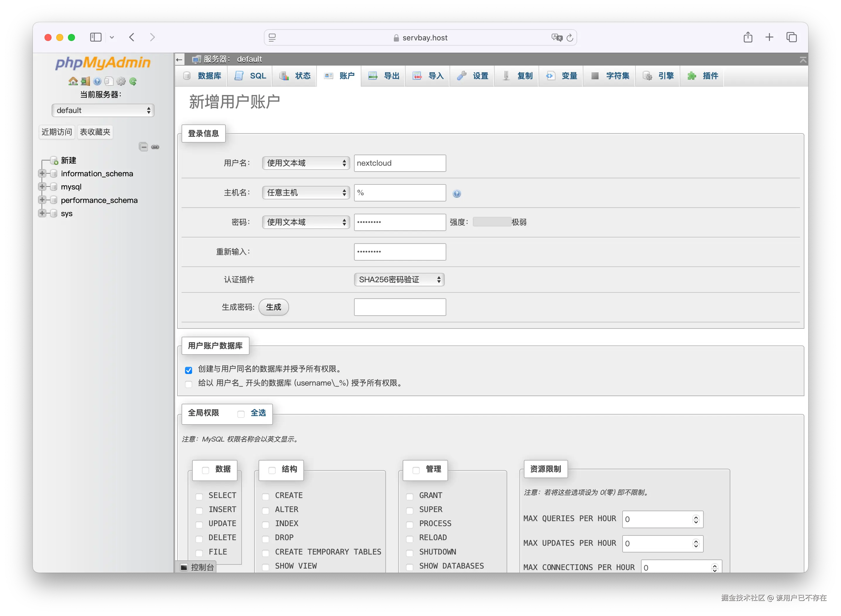Click the username text field containing nextcloud

400,163
